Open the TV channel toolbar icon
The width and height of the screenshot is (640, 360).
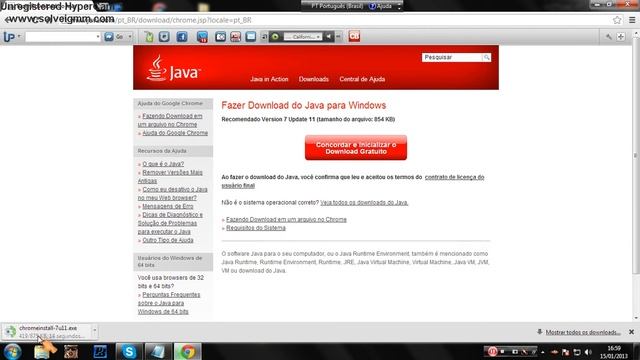[202, 37]
